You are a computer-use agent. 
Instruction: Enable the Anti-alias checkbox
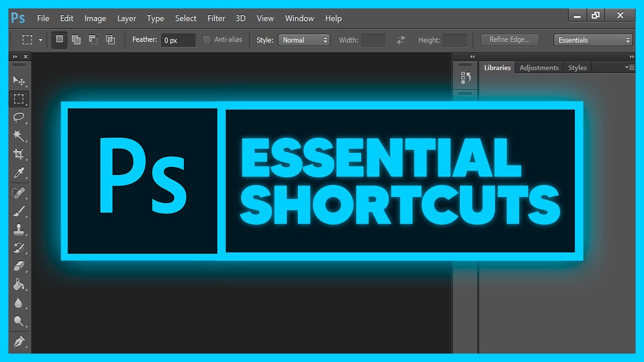pyautogui.click(x=207, y=40)
